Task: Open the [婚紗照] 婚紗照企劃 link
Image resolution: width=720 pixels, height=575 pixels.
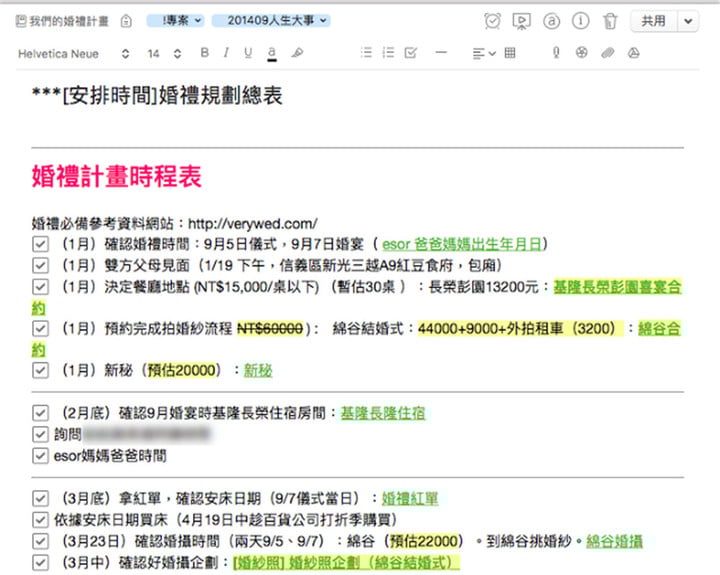Action: pos(347,563)
